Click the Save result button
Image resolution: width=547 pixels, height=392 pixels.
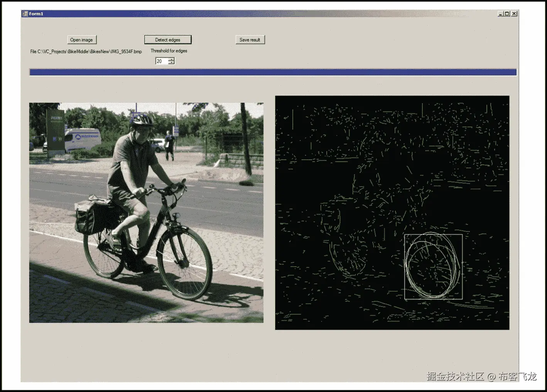pos(250,40)
